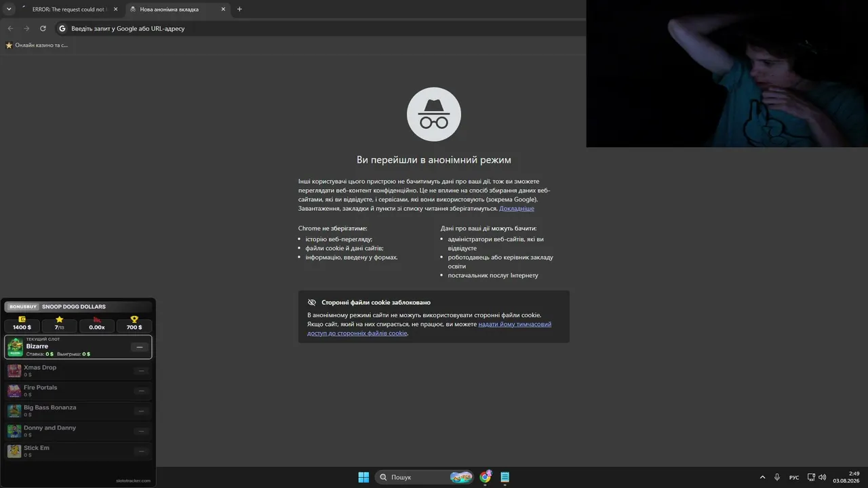Viewport: 868px width, 488px height.
Task: Click the dash button on Bizarre row
Action: 140,347
